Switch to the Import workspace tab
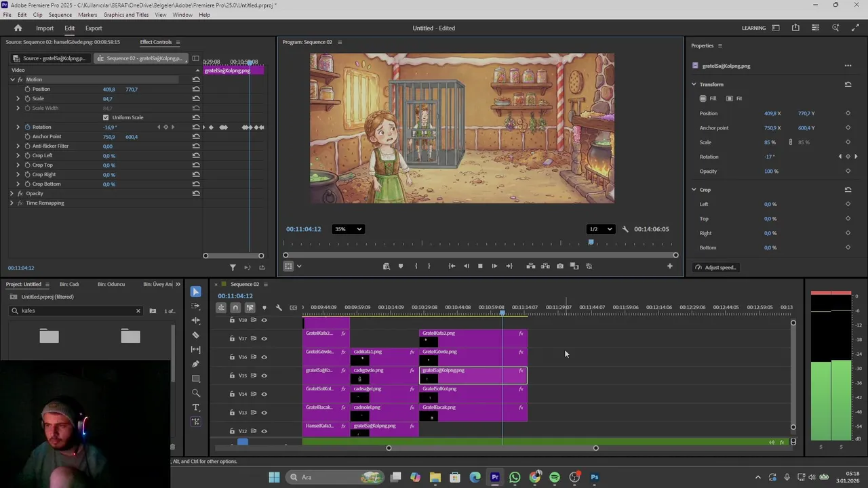868x488 pixels. [x=45, y=28]
